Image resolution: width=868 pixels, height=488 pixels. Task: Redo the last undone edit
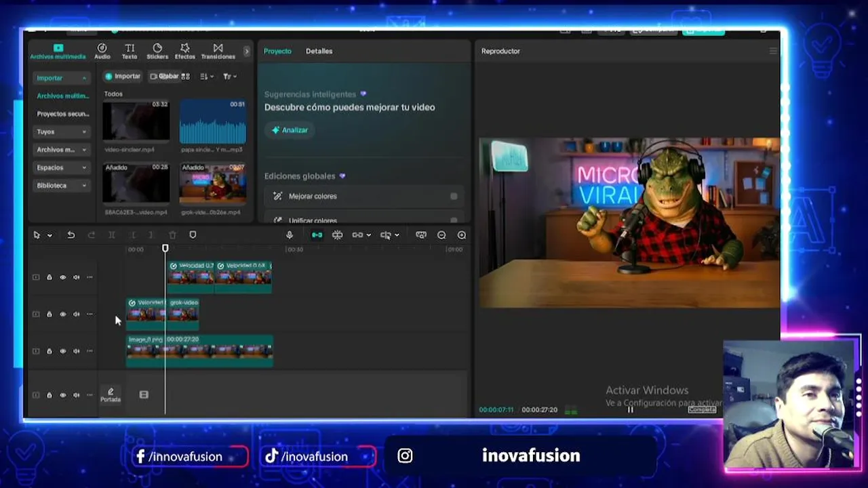[92, 235]
